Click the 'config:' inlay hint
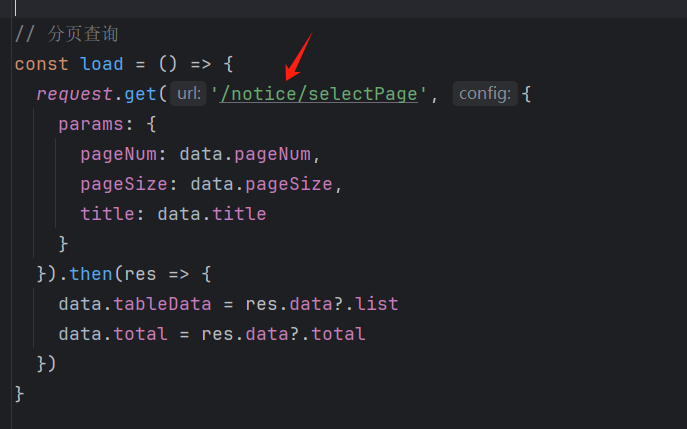 pyautogui.click(x=485, y=94)
